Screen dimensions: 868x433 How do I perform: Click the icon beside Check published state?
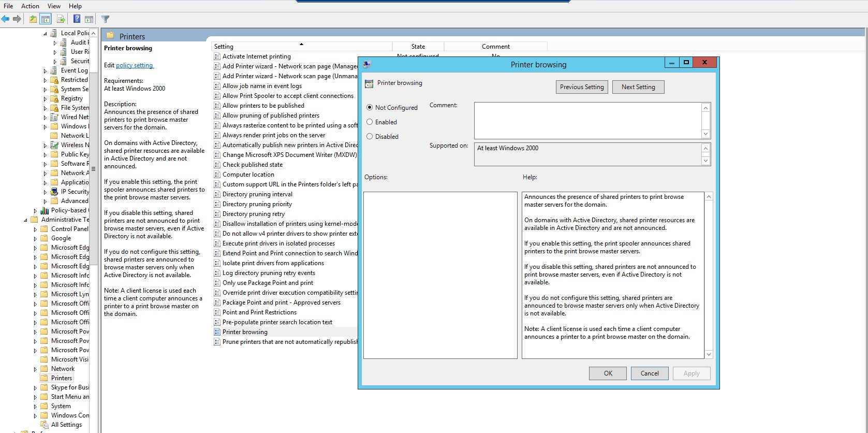[217, 165]
